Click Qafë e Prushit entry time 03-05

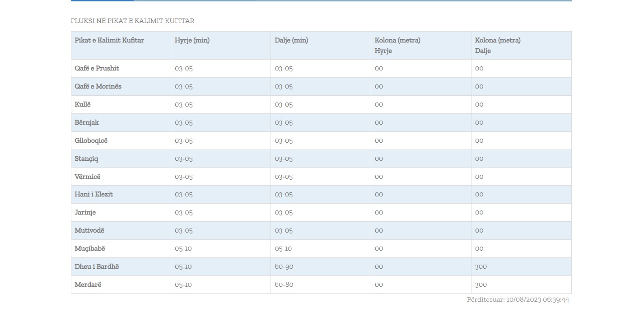[x=184, y=68]
